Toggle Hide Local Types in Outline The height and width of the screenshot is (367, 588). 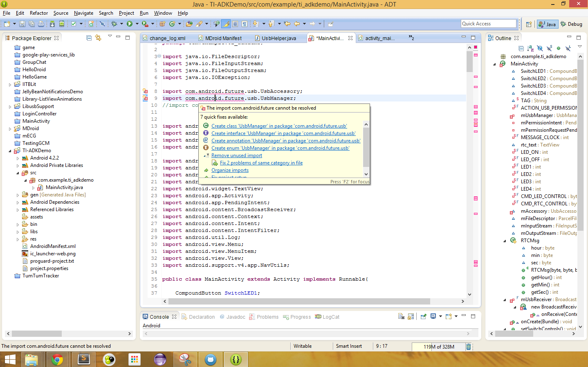568,48
